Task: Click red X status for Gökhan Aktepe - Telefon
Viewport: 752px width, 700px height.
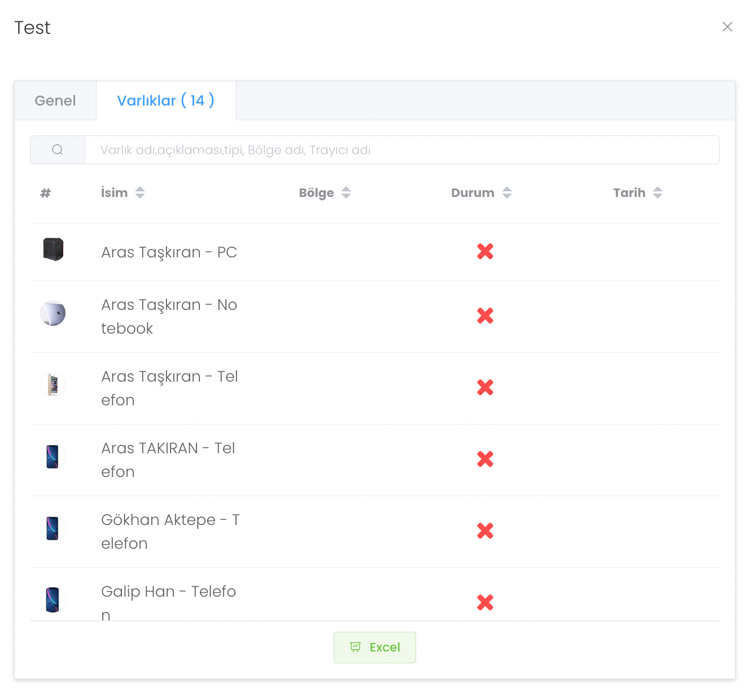Action: coord(485,531)
